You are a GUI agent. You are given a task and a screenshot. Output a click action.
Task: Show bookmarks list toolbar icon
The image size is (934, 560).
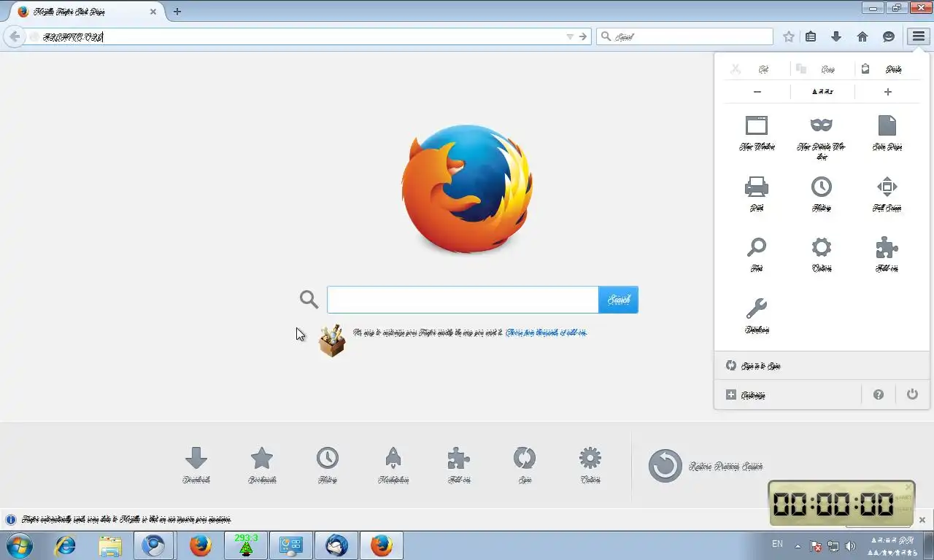coord(811,36)
